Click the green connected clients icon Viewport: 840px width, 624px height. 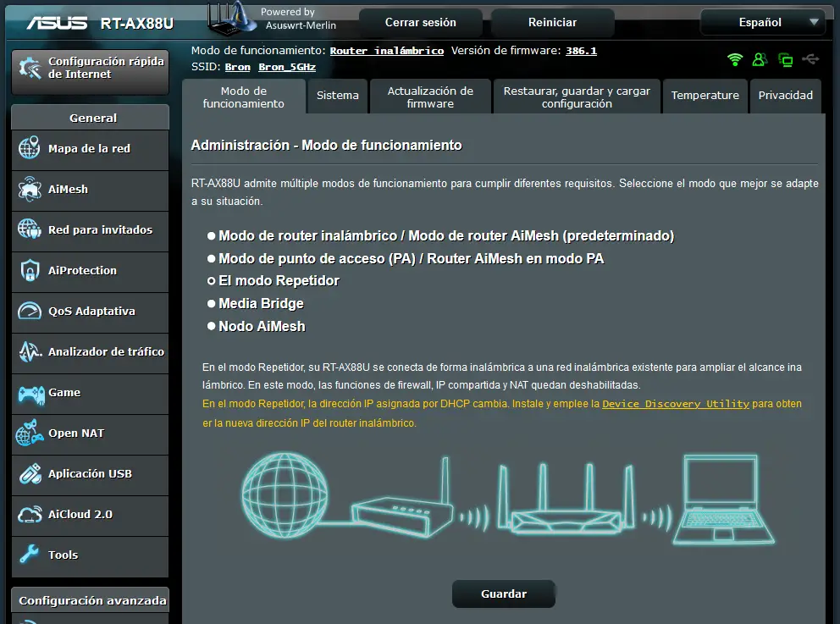click(760, 59)
